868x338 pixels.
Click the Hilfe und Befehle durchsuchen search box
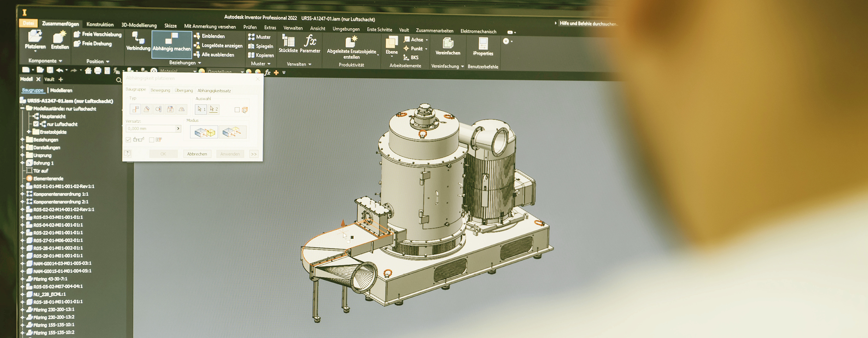589,24
